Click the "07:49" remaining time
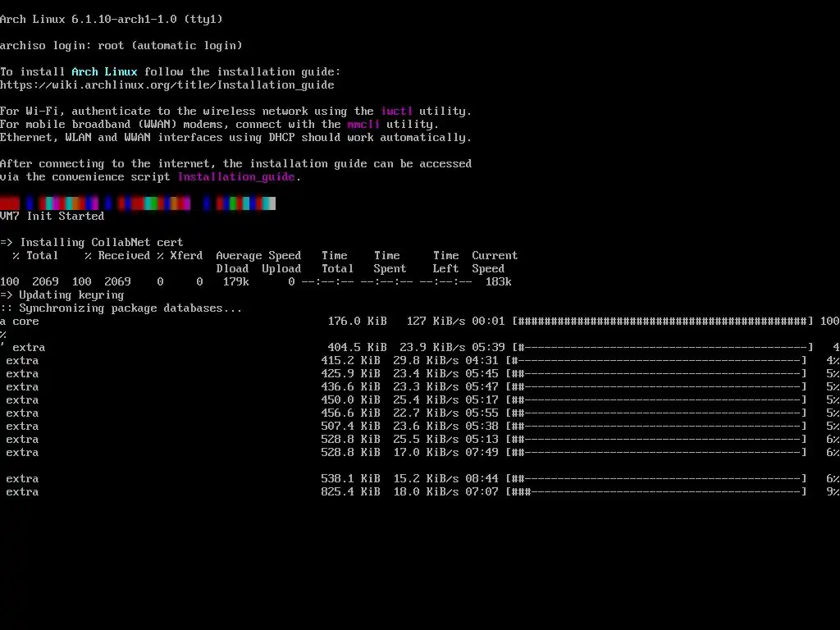Screen dimensions: 840x630 pos(482,453)
